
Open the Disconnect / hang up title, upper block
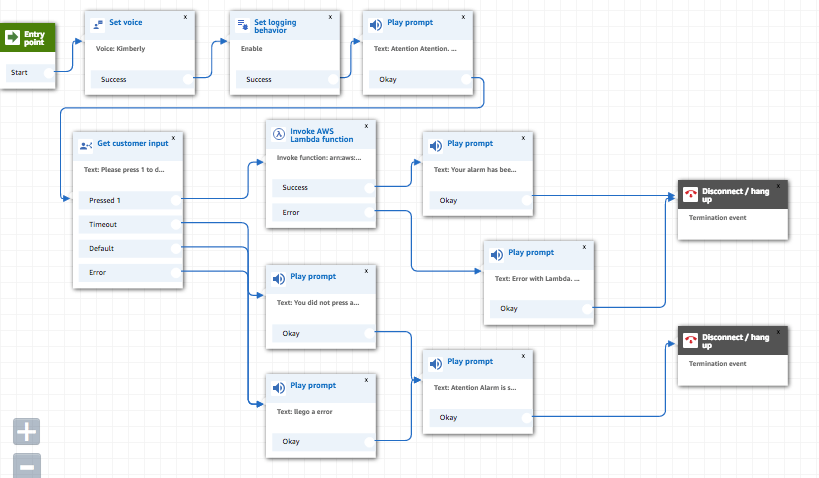pyautogui.click(x=735, y=195)
